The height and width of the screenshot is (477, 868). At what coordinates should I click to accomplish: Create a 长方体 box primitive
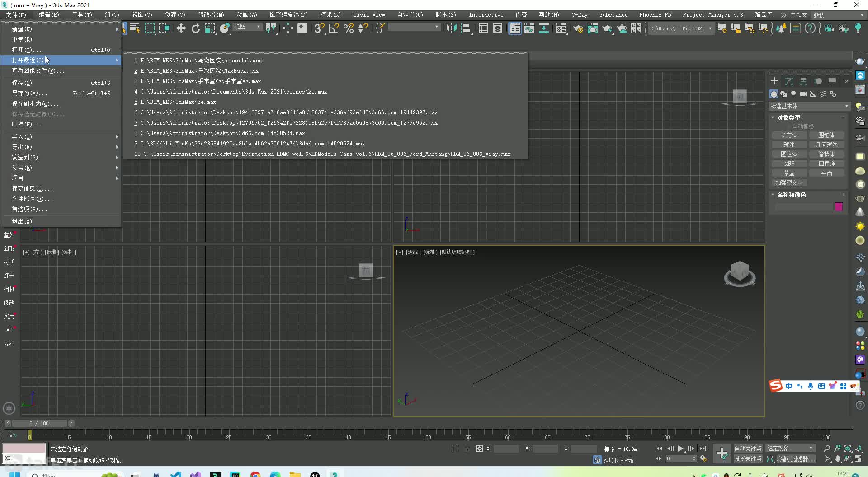(789, 136)
